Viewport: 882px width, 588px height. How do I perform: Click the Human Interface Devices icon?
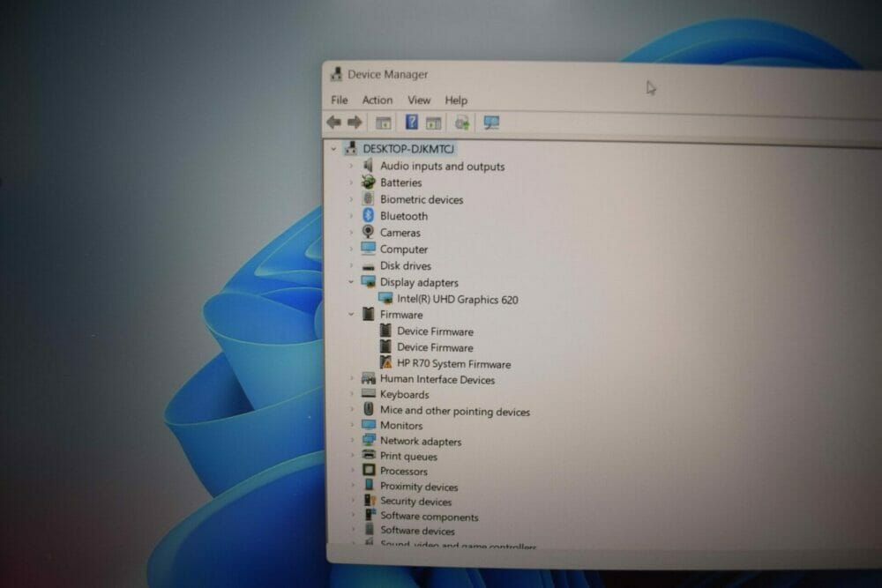pos(369,378)
